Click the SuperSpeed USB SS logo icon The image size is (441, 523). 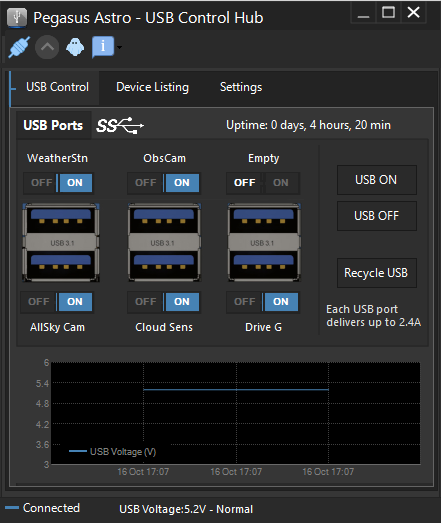click(x=120, y=125)
